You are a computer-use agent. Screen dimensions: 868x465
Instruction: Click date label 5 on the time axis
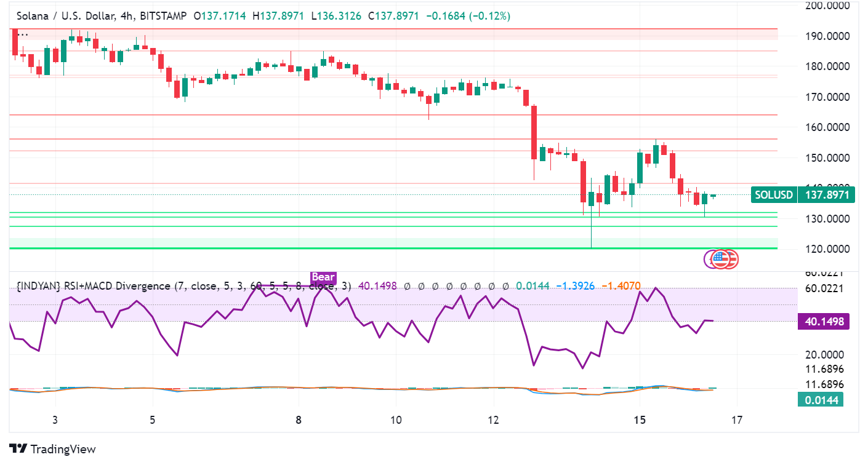[x=152, y=421]
